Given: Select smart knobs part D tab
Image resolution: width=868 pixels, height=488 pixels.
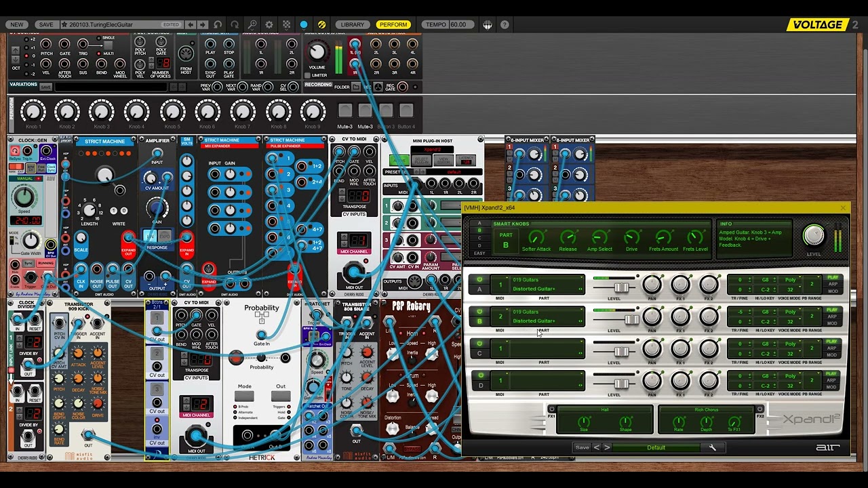Looking at the screenshot, I should click(479, 246).
